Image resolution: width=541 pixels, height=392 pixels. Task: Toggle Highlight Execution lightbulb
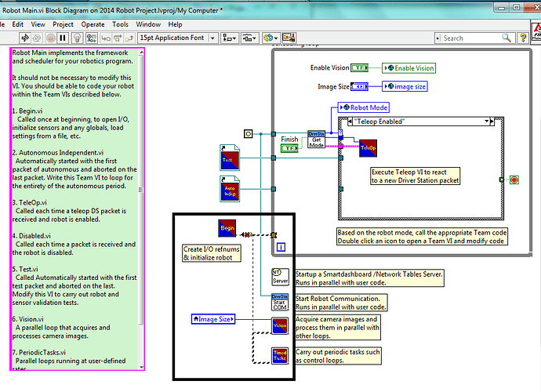(x=78, y=38)
